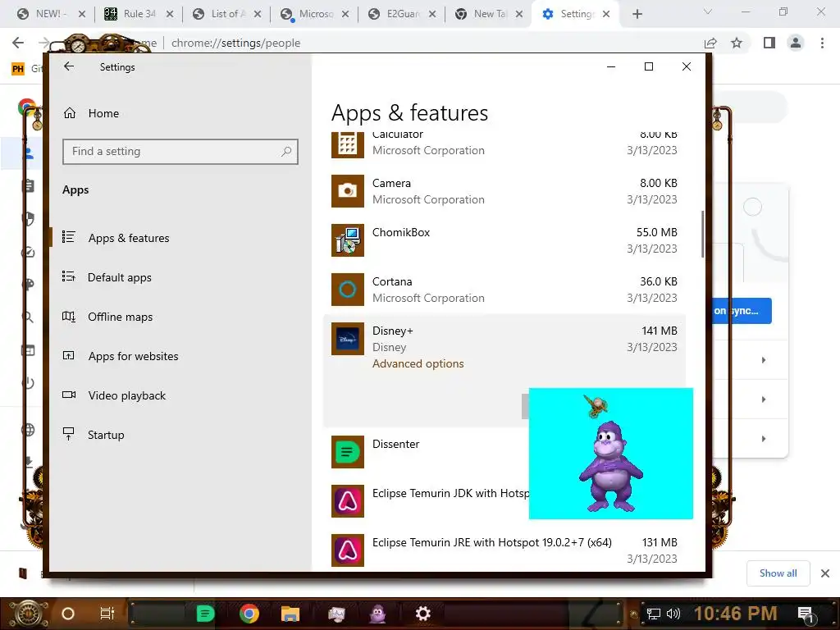
Task: Click the Settings gear on the taskbar
Action: coord(422,614)
